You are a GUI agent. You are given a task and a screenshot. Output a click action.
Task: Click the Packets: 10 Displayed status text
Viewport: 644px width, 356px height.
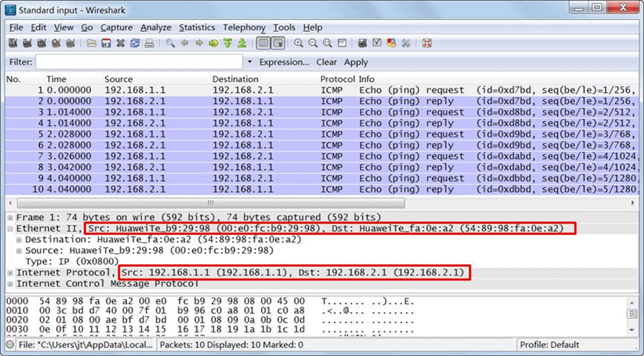[x=232, y=345]
